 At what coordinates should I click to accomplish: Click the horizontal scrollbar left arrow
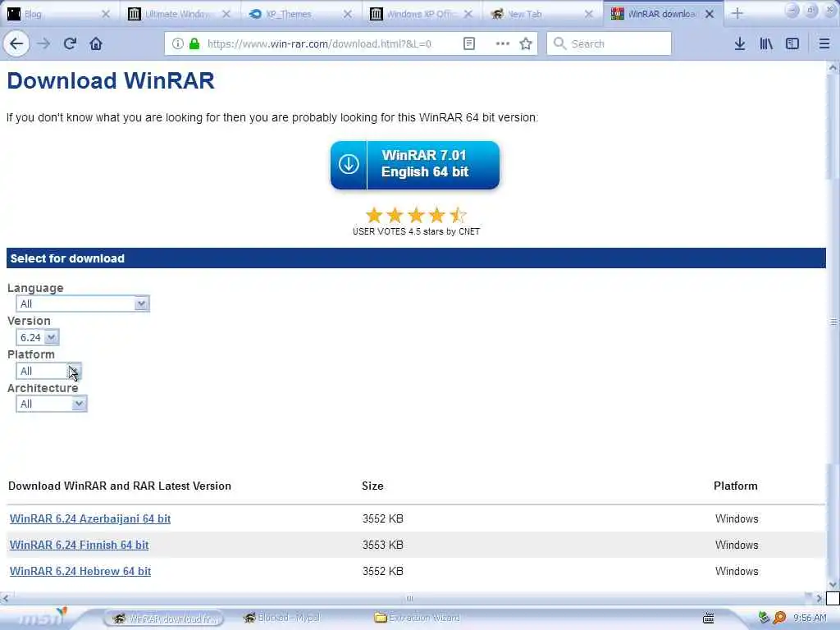point(6,598)
